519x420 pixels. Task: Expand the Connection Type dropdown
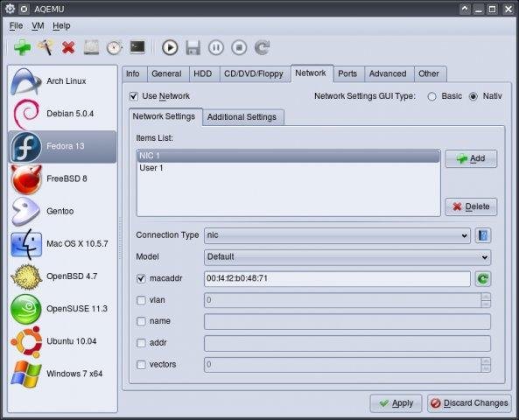pyautogui.click(x=337, y=235)
